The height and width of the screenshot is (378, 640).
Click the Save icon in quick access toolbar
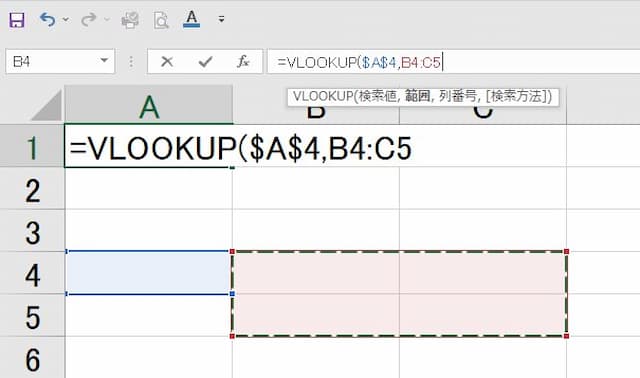[x=17, y=20]
